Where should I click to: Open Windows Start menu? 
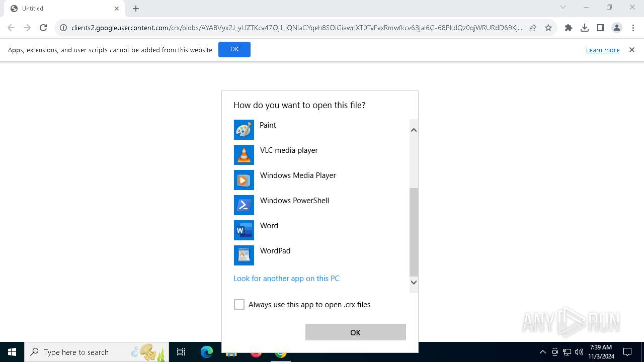(12, 352)
